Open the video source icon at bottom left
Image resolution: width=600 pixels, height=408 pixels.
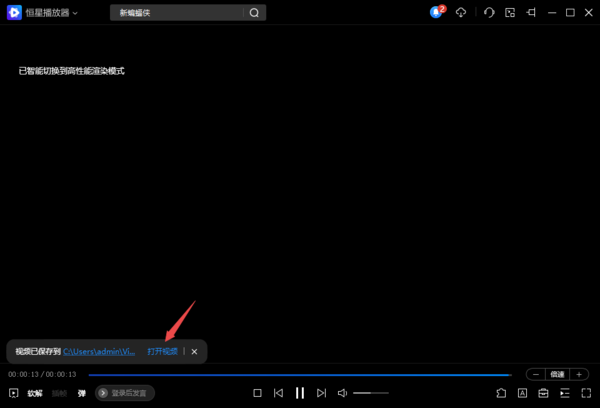pyautogui.click(x=14, y=393)
